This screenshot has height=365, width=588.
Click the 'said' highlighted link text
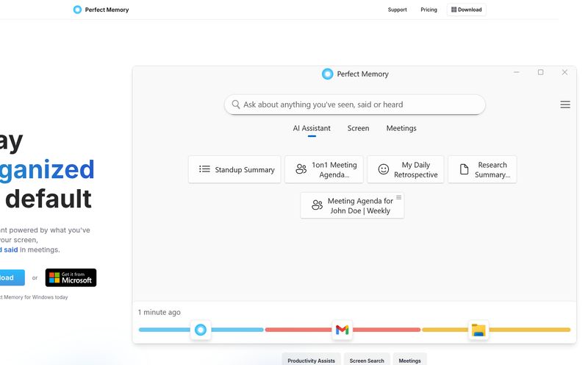tap(10, 249)
